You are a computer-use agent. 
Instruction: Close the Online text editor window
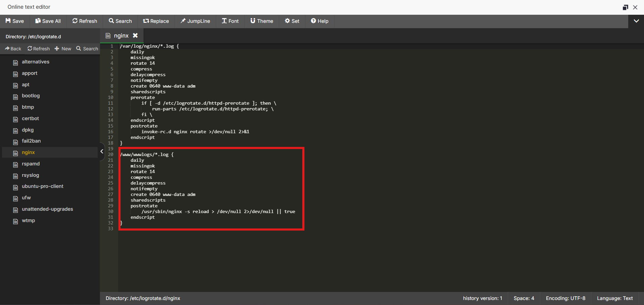tap(635, 7)
